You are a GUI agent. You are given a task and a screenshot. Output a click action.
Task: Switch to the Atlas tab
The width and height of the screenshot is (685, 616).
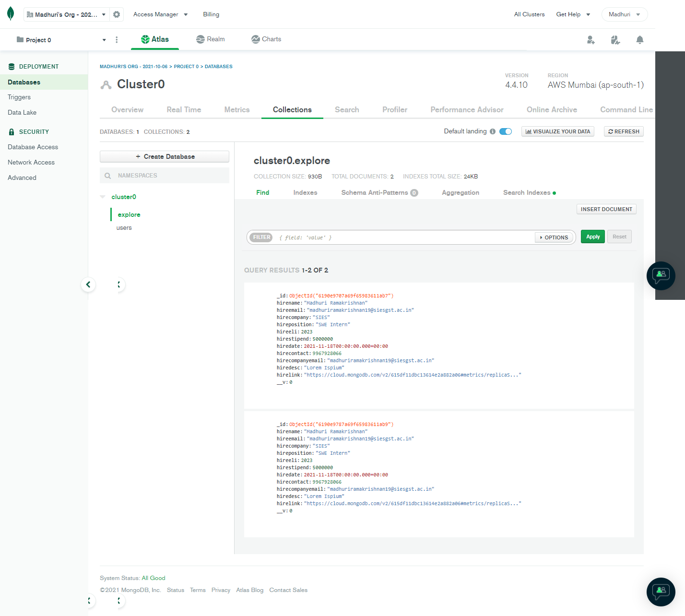(155, 39)
